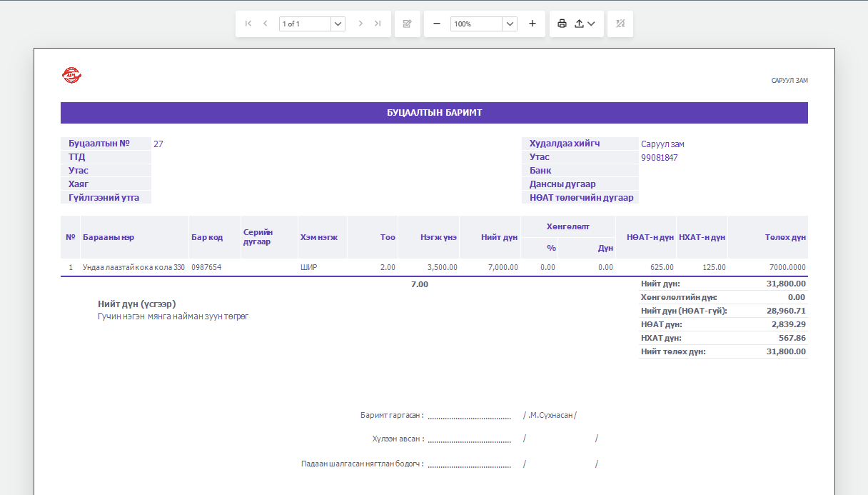Go to the first page

coord(248,24)
